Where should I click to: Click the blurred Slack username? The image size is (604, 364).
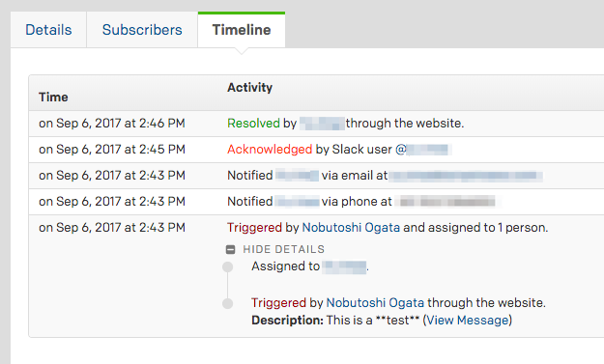428,150
